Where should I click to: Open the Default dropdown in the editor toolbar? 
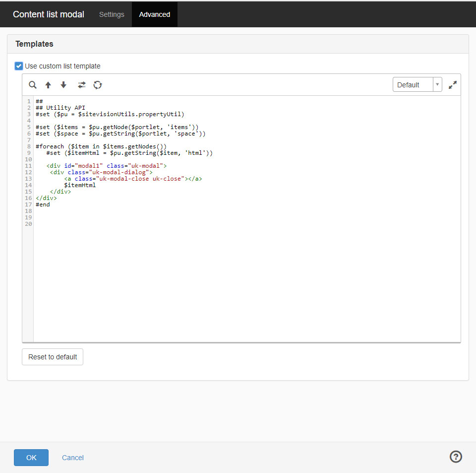[x=413, y=85]
